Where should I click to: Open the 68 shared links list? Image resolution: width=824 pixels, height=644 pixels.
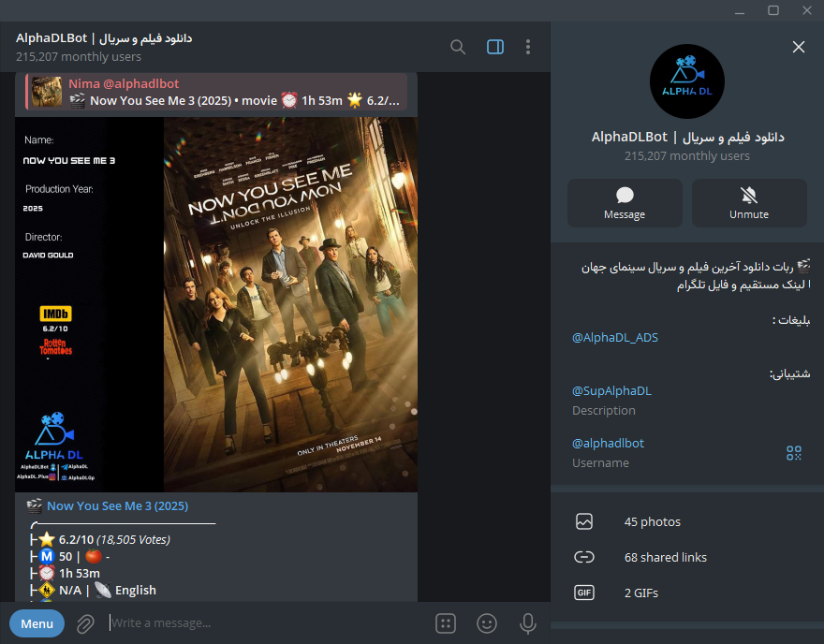point(665,557)
